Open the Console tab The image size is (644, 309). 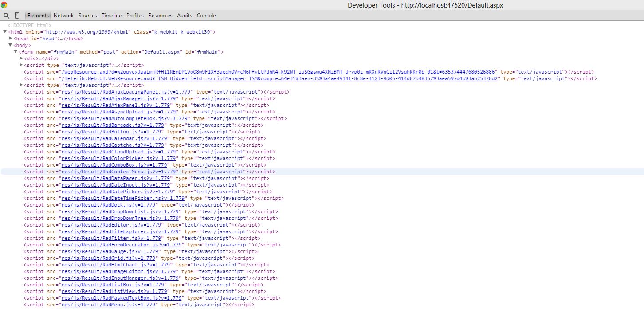[x=206, y=16]
